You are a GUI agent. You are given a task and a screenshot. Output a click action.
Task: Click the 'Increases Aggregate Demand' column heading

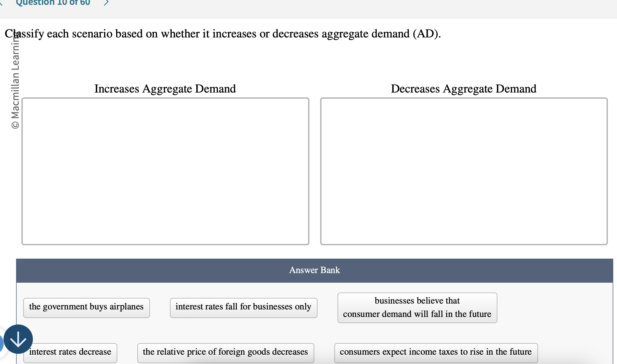click(165, 89)
